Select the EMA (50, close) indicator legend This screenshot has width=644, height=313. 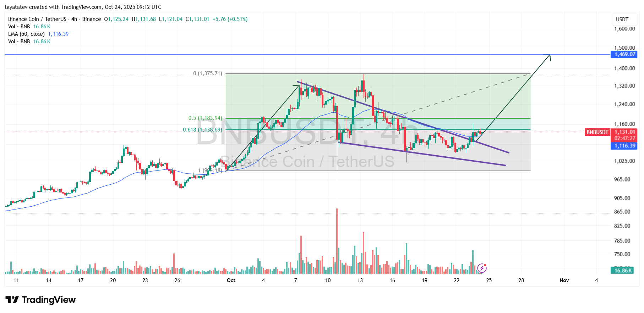[27, 34]
